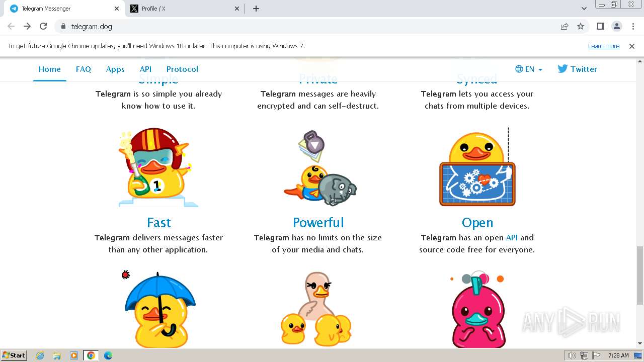
Task: Open the Chrome profile avatar menu
Action: click(616, 26)
